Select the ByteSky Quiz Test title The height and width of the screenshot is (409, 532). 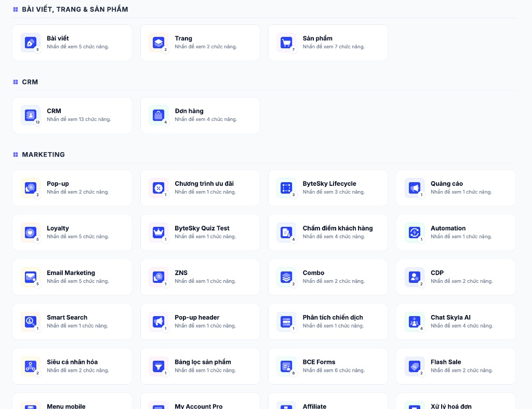pyautogui.click(x=202, y=228)
